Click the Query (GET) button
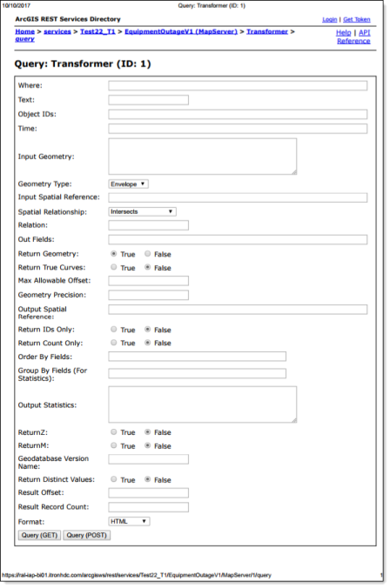Screen dimensions: 390x588 pyautogui.click(x=39, y=535)
